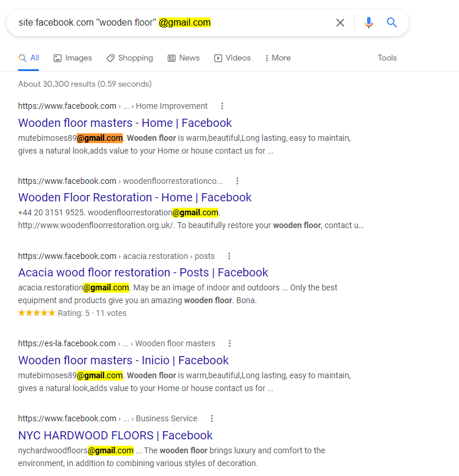459x476 pixels.
Task: Expand the More search filters menu
Action: (x=277, y=58)
